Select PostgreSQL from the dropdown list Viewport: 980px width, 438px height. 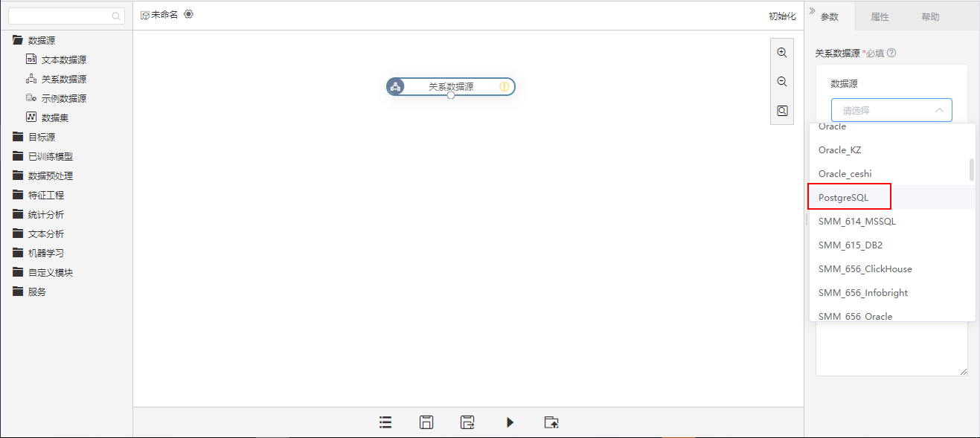coord(892,198)
